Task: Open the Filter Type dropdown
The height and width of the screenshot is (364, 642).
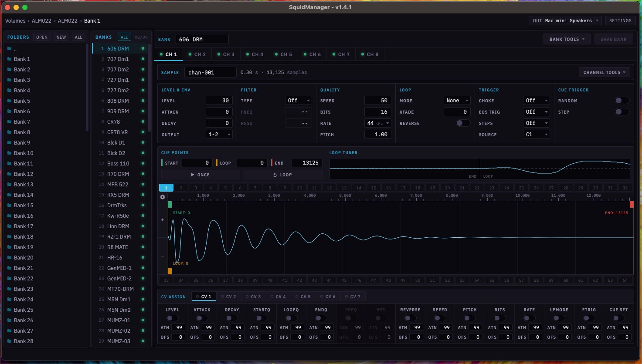Action: pyautogui.click(x=299, y=101)
